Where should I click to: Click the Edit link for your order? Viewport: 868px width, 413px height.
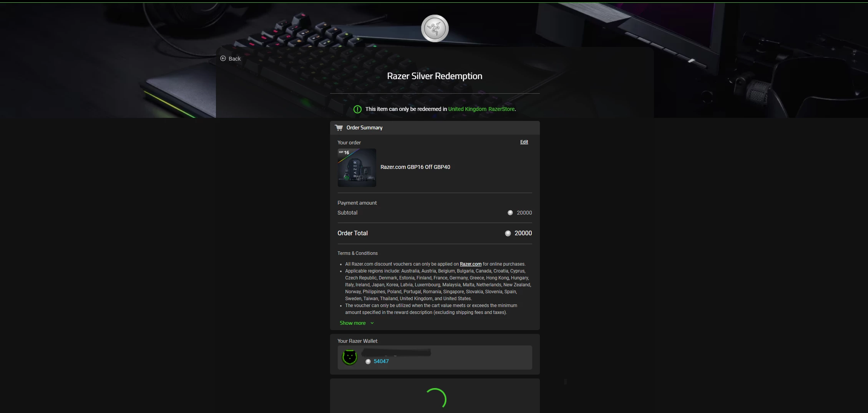524,142
